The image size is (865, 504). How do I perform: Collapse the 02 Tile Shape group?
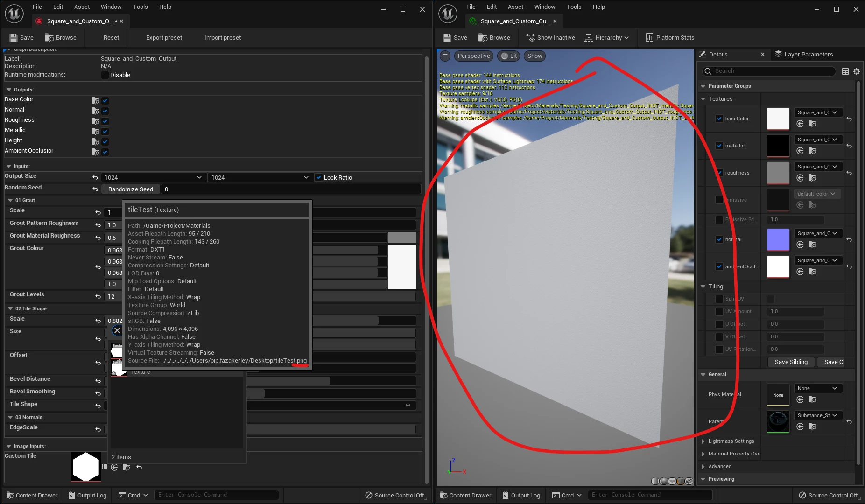point(10,308)
